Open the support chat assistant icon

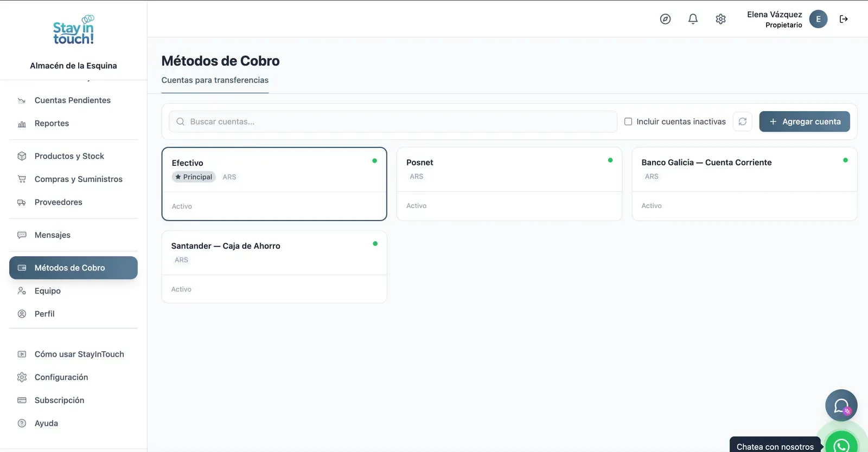[x=841, y=405]
